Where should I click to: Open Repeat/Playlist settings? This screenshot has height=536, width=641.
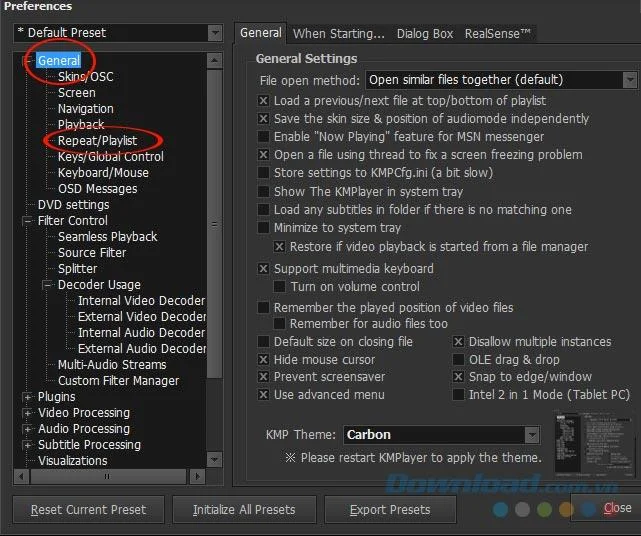pos(97,141)
